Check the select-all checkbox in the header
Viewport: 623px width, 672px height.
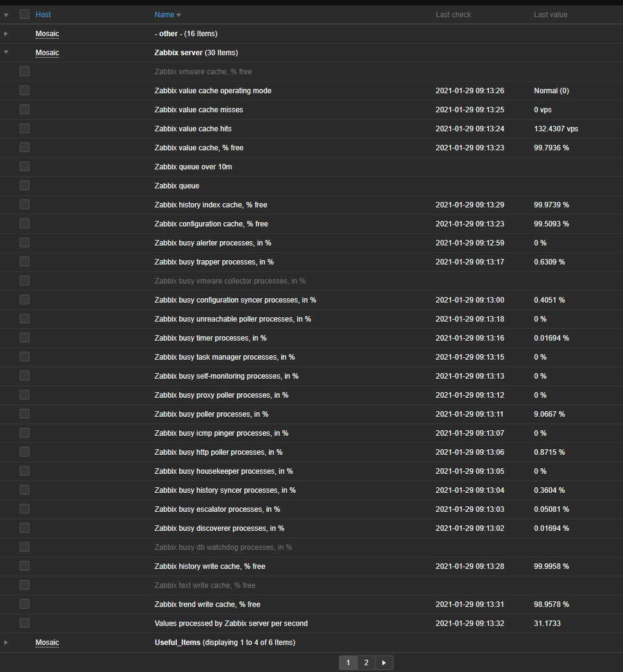[x=24, y=14]
